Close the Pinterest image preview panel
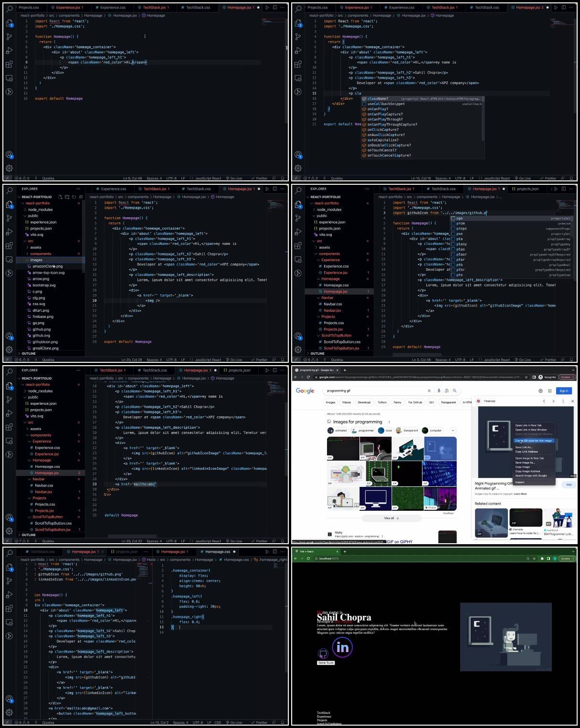580x728 pixels. (572, 401)
